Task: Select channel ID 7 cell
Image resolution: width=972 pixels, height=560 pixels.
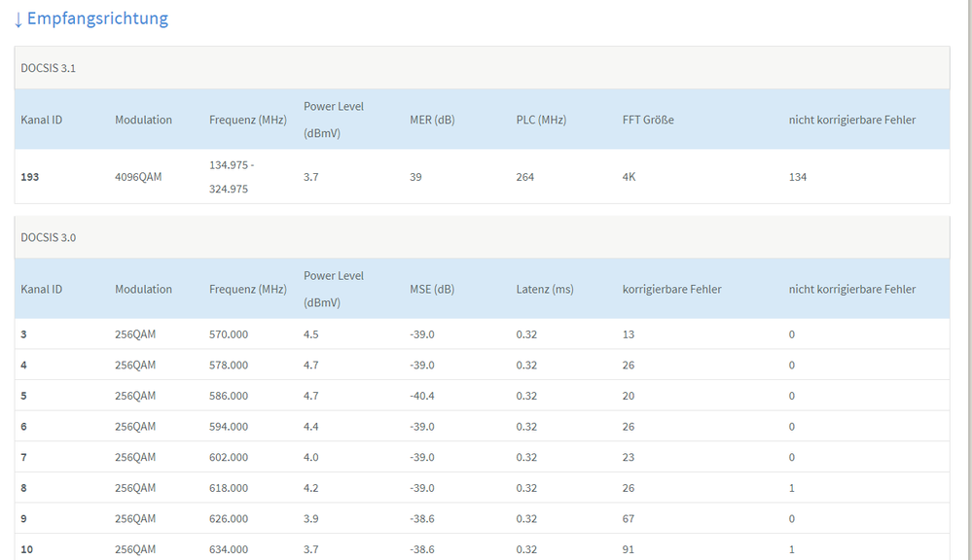Action: pos(23,457)
